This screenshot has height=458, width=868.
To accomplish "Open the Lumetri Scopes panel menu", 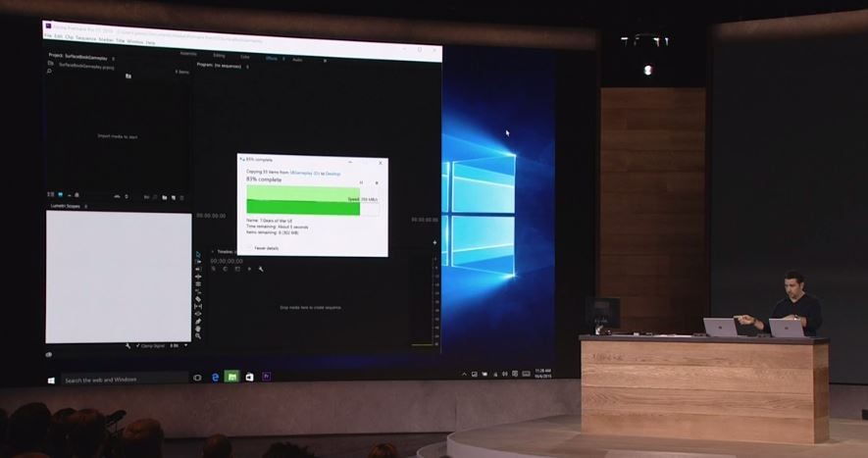I will [85, 206].
